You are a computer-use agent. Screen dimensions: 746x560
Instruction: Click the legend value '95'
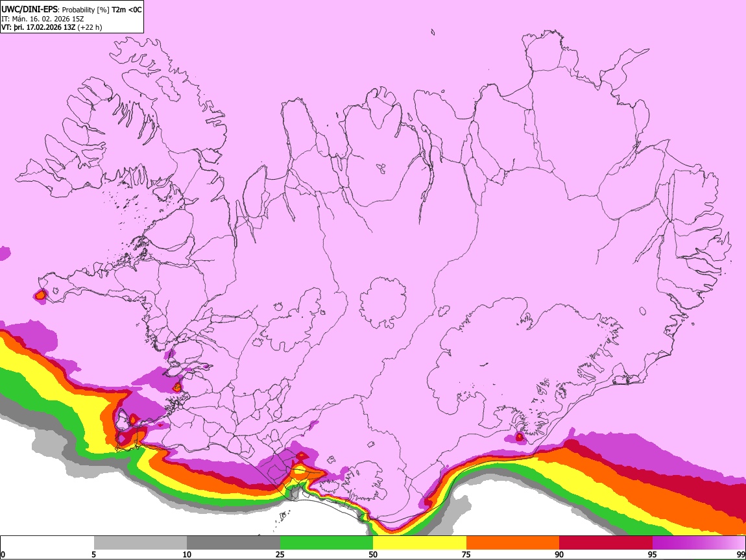(x=653, y=555)
